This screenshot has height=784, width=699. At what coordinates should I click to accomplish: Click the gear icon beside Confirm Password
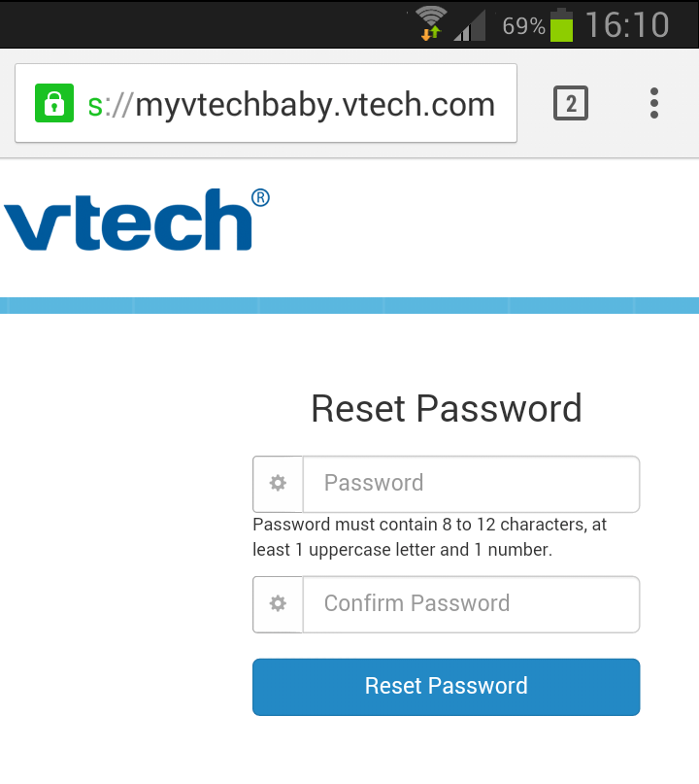(277, 603)
